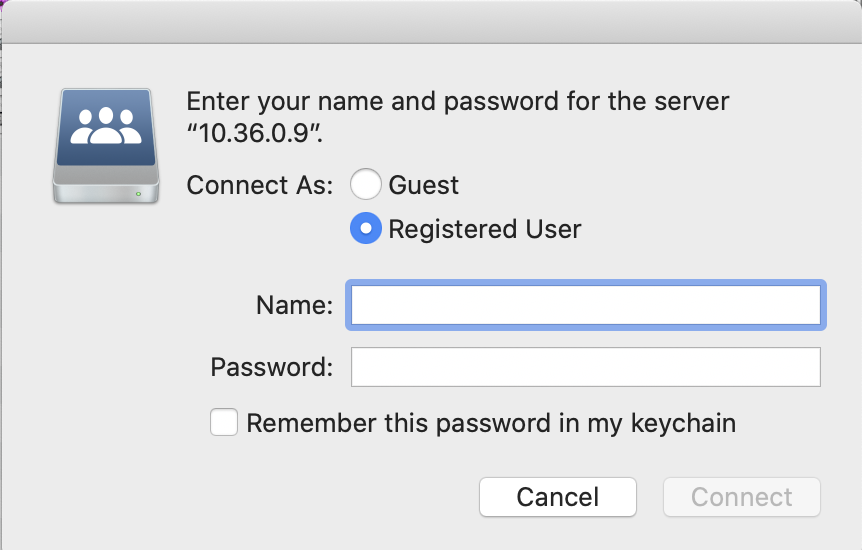Click the "Remember this password in my keychain" text
The height and width of the screenshot is (550, 862).
pos(491,423)
